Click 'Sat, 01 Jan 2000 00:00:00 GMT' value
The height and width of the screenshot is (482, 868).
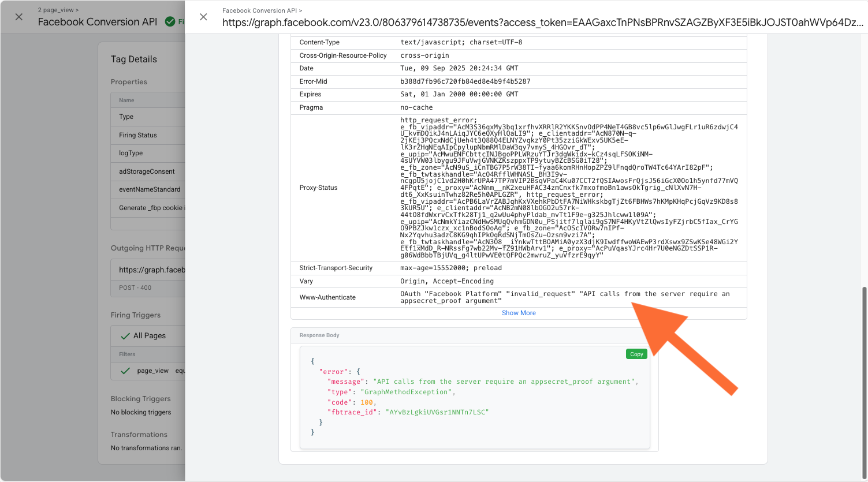click(459, 94)
